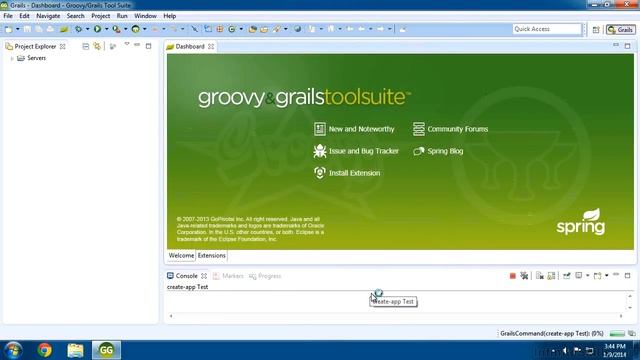This screenshot has height=360, width=640.
Task: Click the status bar progress view icon
Action: (632, 333)
